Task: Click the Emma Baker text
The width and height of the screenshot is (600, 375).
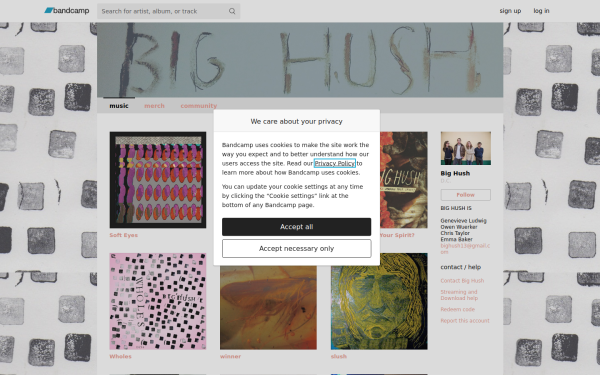Action: click(x=456, y=239)
